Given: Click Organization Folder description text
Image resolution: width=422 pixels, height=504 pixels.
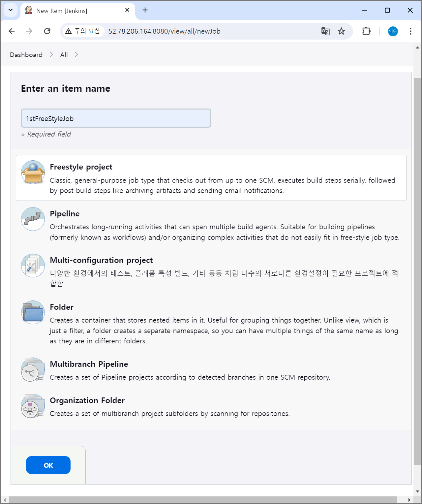Looking at the screenshot, I should [170, 414].
